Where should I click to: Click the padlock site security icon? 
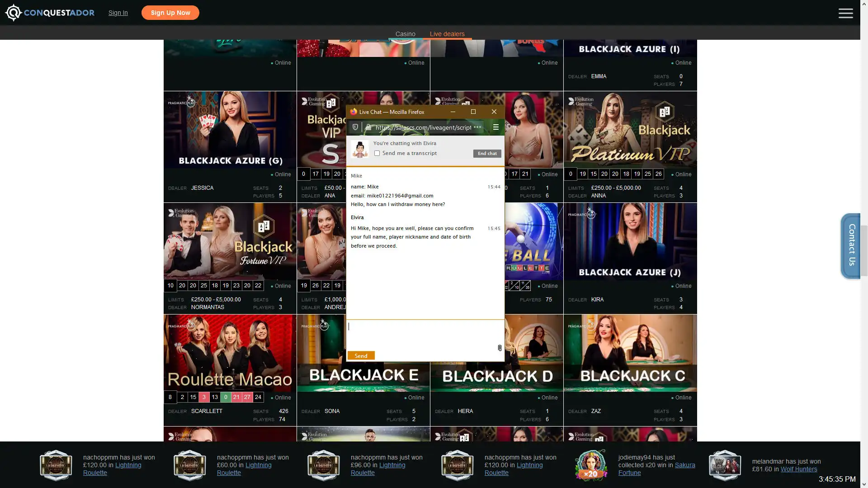click(368, 127)
